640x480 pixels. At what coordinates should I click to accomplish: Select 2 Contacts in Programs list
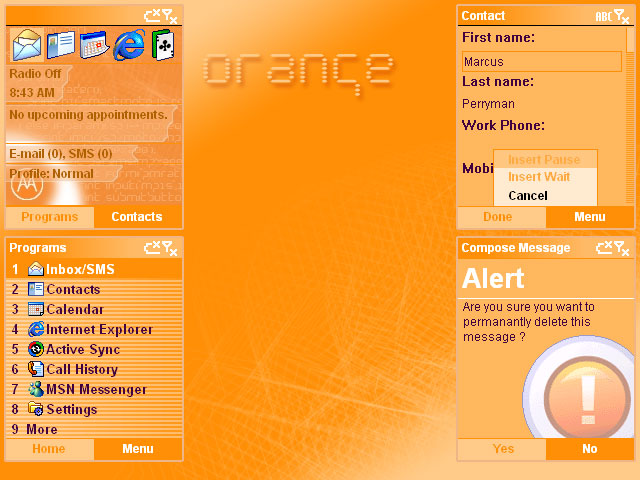[x=94, y=289]
